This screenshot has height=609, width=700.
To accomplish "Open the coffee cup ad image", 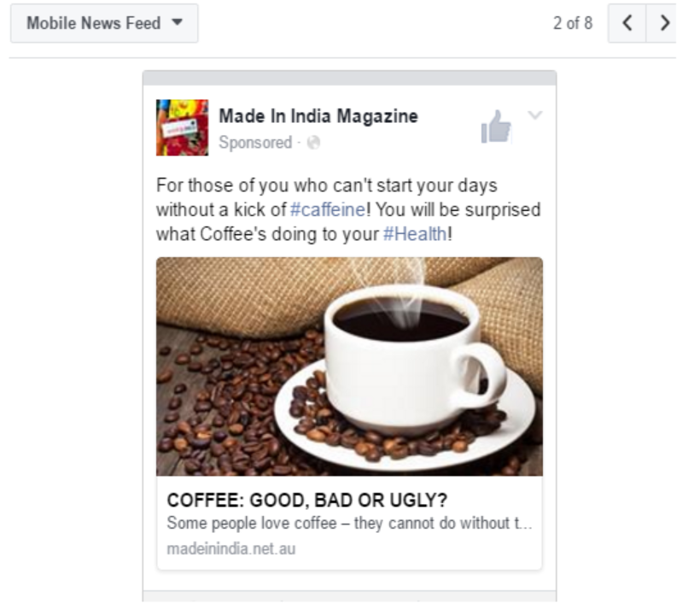I will (349, 366).
